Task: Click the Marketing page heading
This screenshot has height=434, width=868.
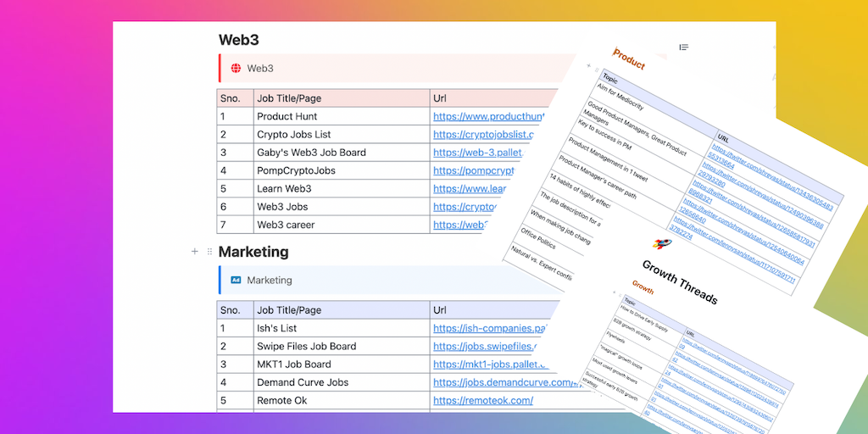Action: [x=253, y=252]
